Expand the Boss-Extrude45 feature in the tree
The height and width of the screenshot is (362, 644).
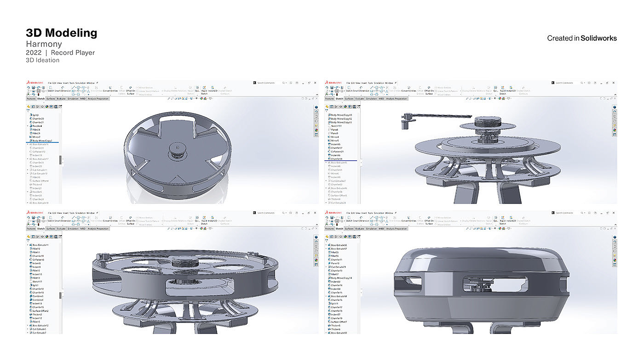326,163
